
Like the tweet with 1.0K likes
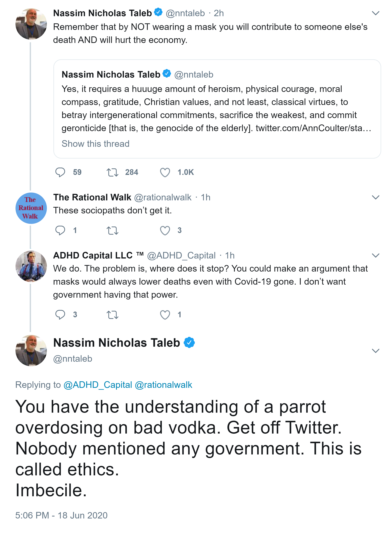[x=165, y=172]
